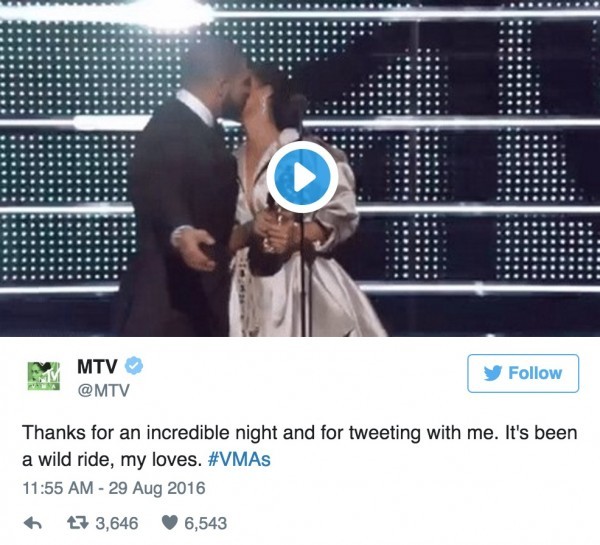
Task: Click the Twitter bird icon in Follow
Action: coord(492,373)
